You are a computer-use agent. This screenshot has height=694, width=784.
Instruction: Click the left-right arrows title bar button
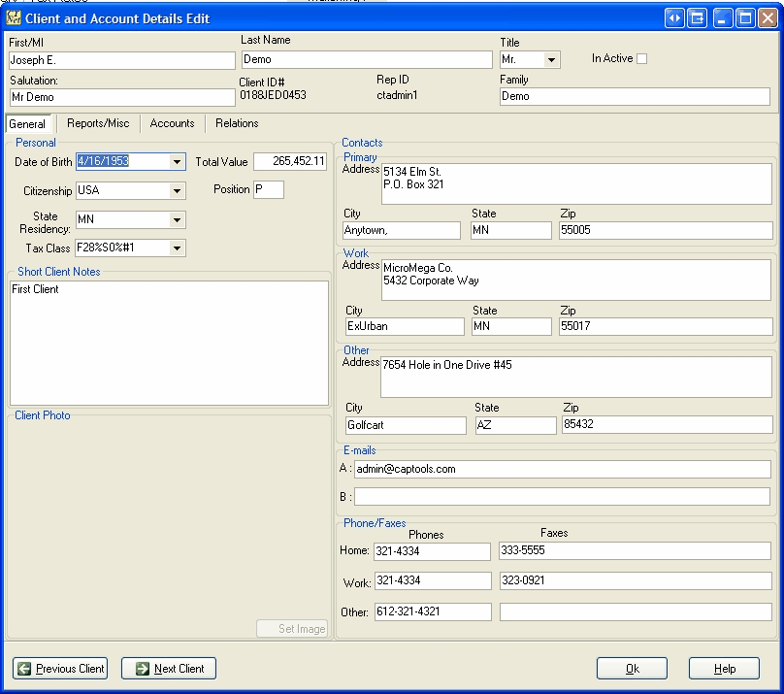[674, 18]
